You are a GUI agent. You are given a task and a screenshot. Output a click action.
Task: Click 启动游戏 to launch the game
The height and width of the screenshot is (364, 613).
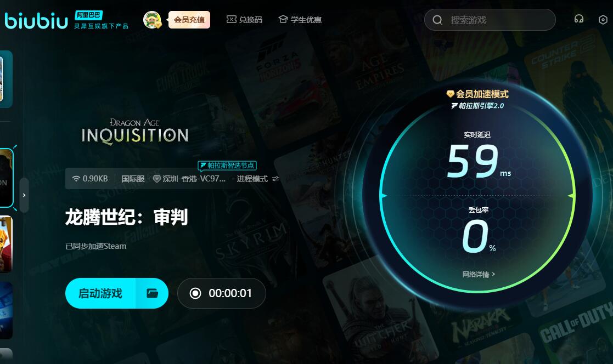[100, 293]
